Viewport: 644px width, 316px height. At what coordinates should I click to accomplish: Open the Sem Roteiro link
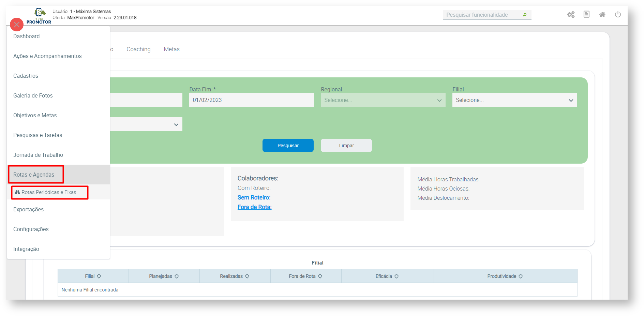coord(254,198)
